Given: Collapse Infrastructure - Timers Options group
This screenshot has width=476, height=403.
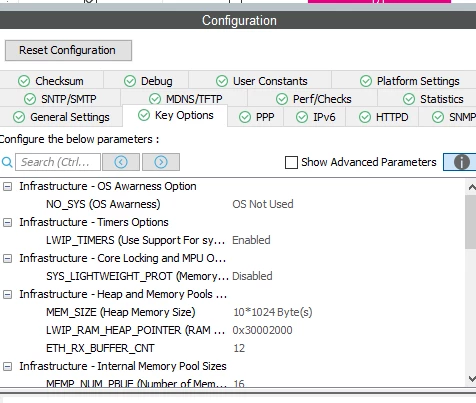Looking at the screenshot, I should point(7,222).
